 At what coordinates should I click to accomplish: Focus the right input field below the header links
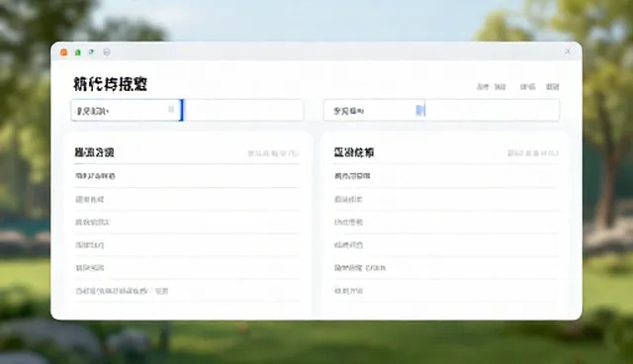[x=441, y=110]
